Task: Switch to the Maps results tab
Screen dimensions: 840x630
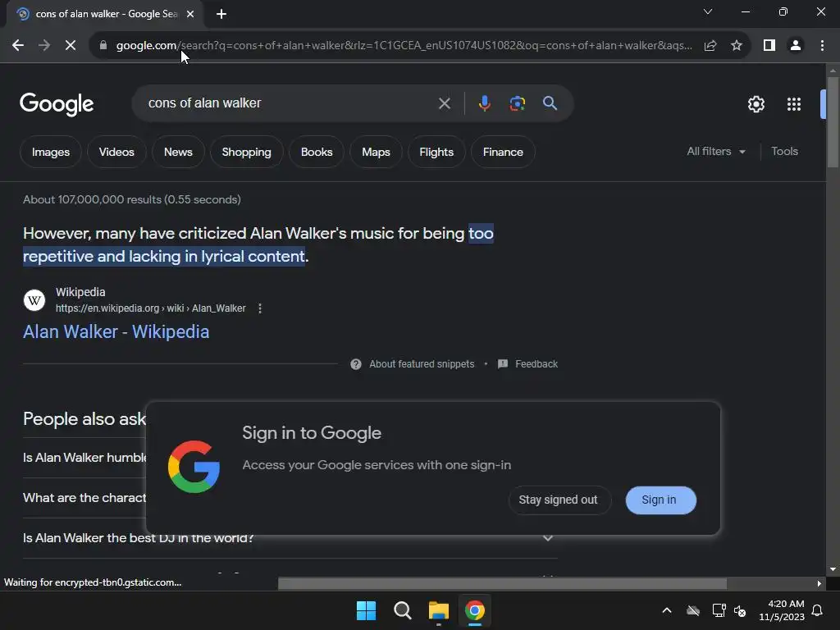Action: click(376, 152)
